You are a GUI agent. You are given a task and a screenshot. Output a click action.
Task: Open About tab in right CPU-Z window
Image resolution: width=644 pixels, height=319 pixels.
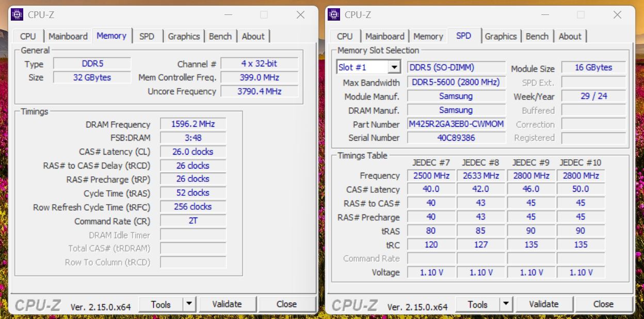tap(570, 36)
